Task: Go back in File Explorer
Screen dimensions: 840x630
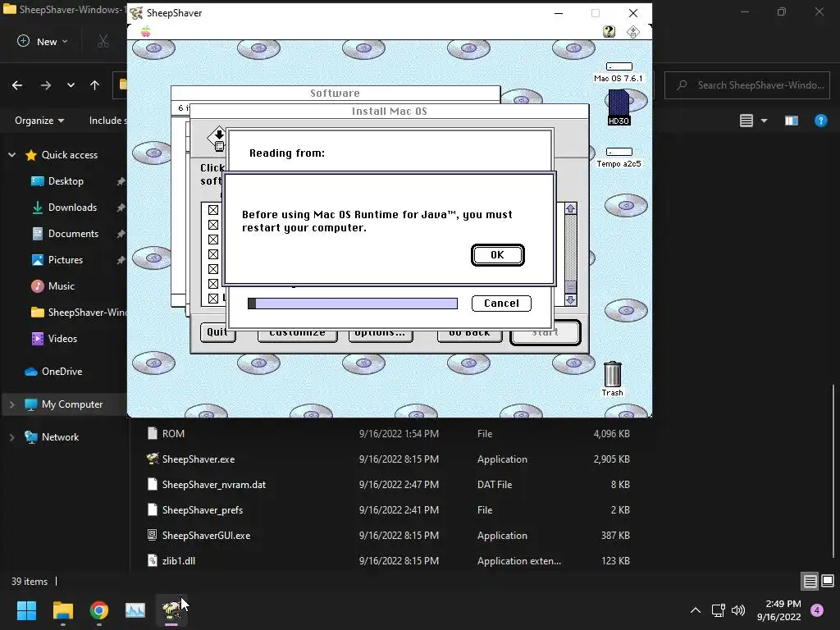Action: [x=17, y=85]
